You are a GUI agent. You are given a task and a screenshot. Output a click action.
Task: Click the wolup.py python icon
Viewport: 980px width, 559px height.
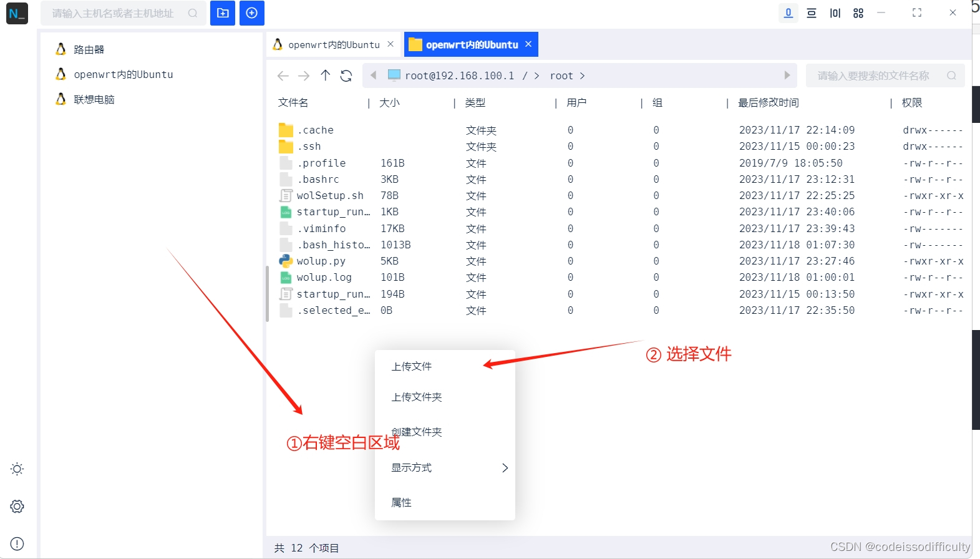[x=286, y=261]
